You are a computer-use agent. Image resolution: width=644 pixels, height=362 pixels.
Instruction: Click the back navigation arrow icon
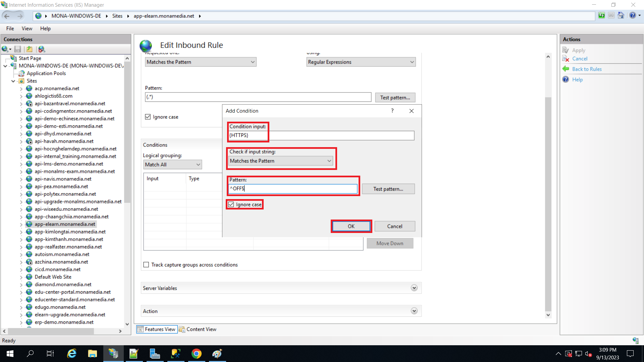(7, 16)
